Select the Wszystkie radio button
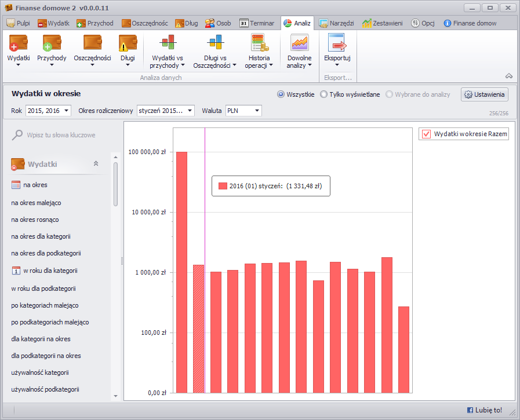The image size is (520, 420). (x=281, y=94)
